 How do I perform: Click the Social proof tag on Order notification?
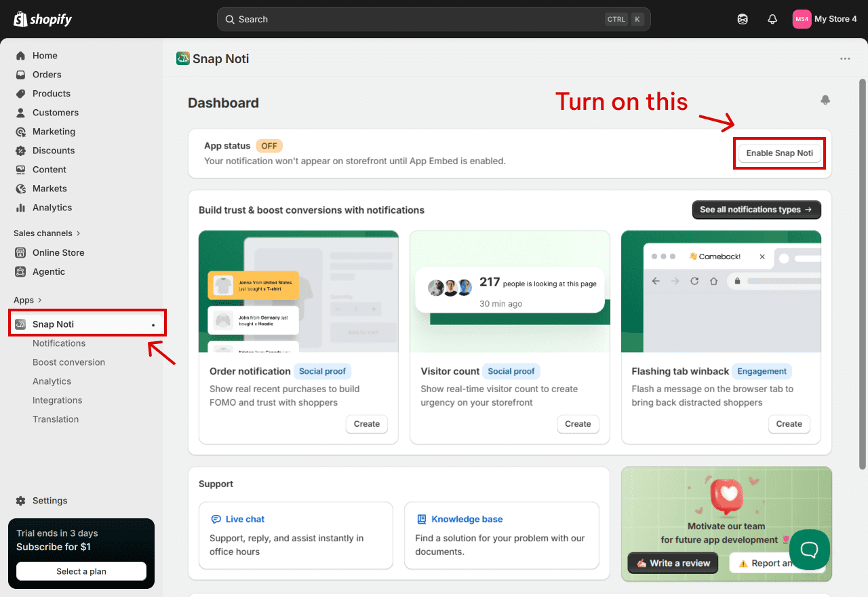(322, 371)
